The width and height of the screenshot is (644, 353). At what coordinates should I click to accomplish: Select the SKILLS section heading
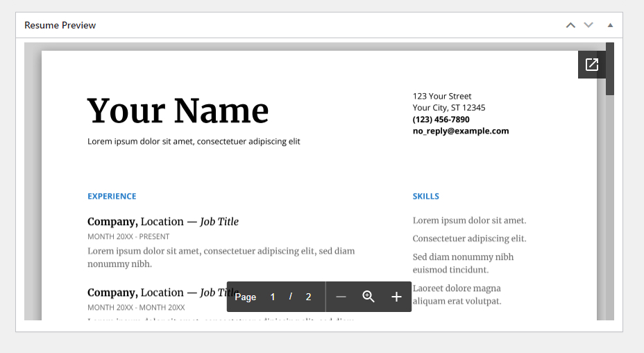426,196
